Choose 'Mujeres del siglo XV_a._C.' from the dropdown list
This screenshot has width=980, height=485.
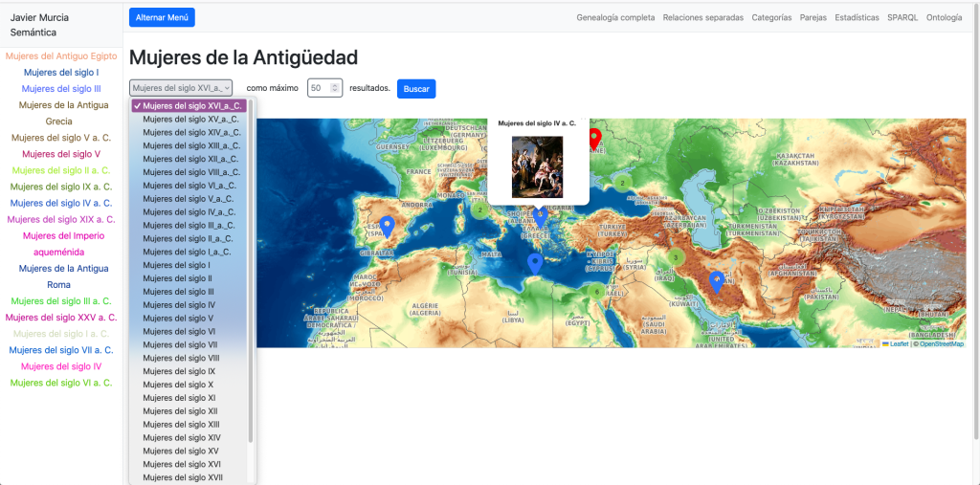[x=191, y=120]
